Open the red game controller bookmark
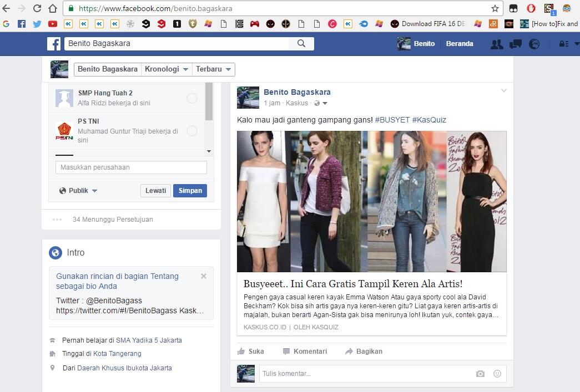This screenshot has width=580, height=392. coord(255,24)
